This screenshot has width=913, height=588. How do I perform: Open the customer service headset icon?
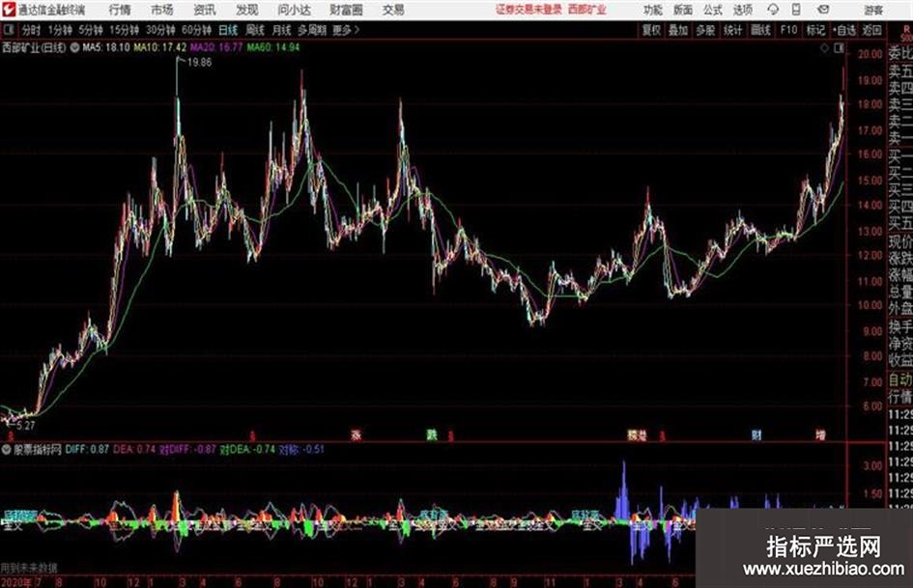point(773,10)
